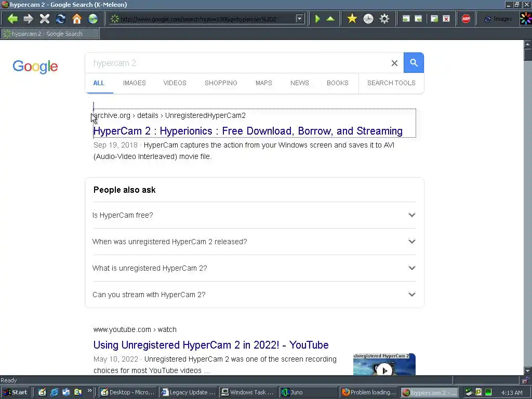
Task: Click the 4:13 AM clock
Action: point(512,393)
